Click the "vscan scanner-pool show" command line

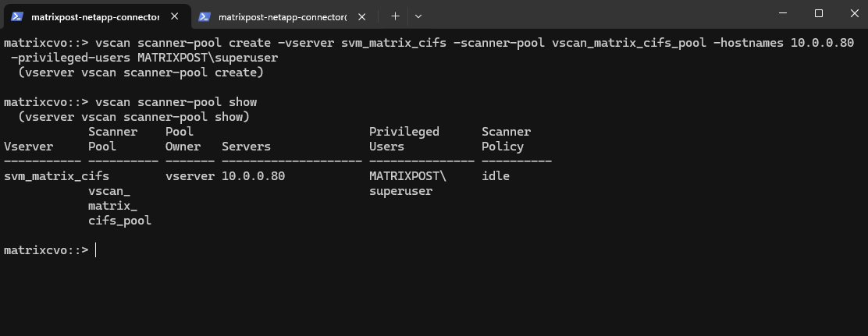point(176,102)
